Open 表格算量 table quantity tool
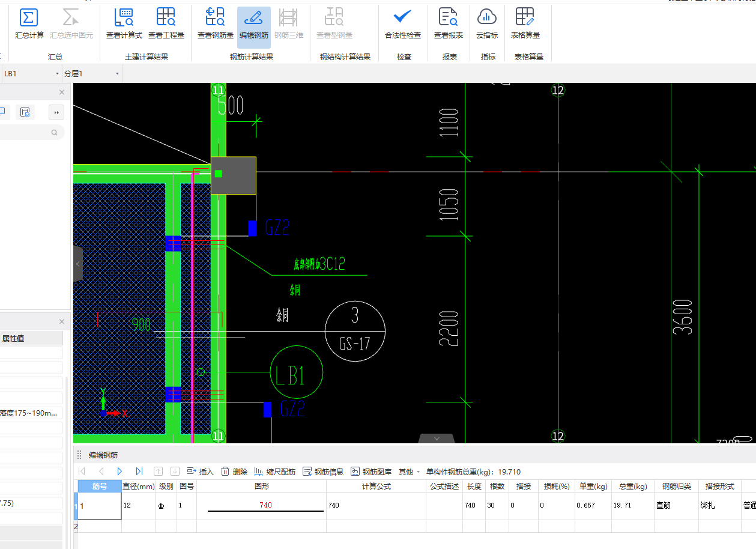Screen dimensions: 756x549 [x=525, y=24]
